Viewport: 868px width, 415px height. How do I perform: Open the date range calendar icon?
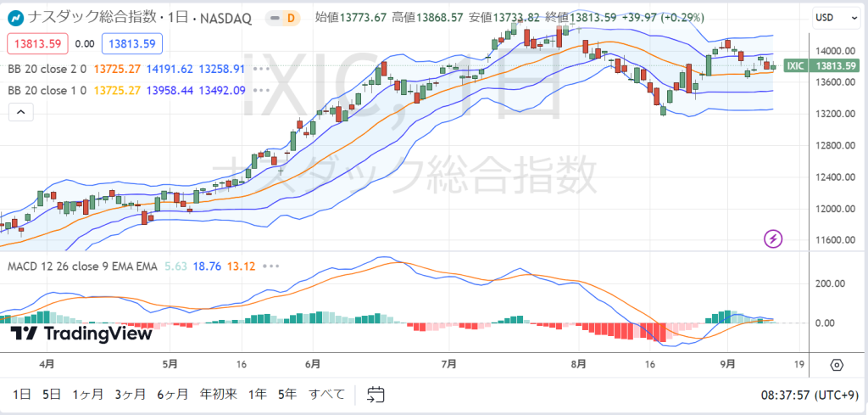376,395
